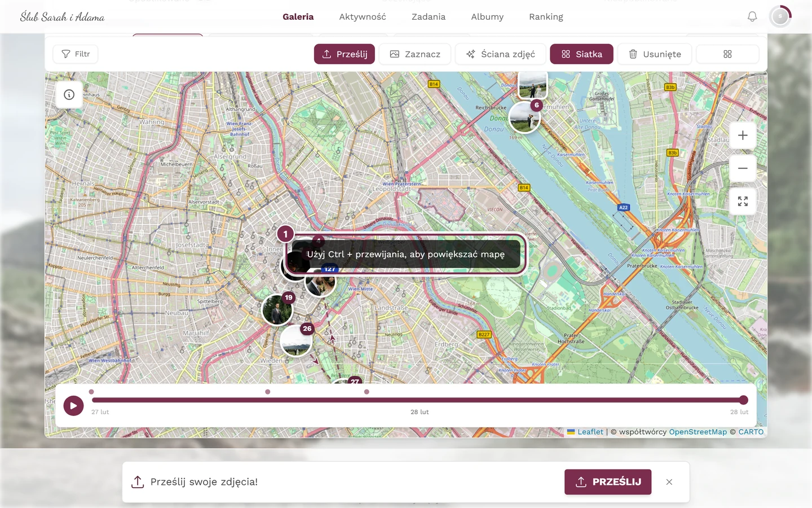Close the upload photos banner
812x508 pixels.
click(x=669, y=482)
